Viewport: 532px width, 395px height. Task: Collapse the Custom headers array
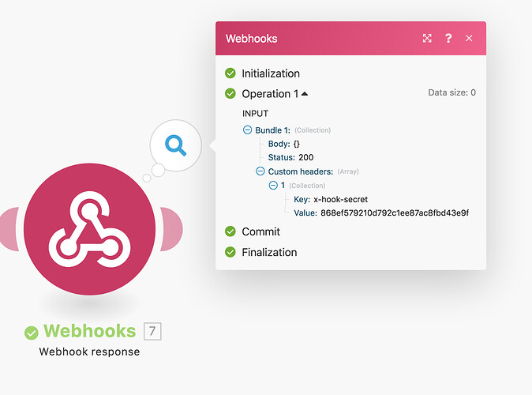coord(260,171)
